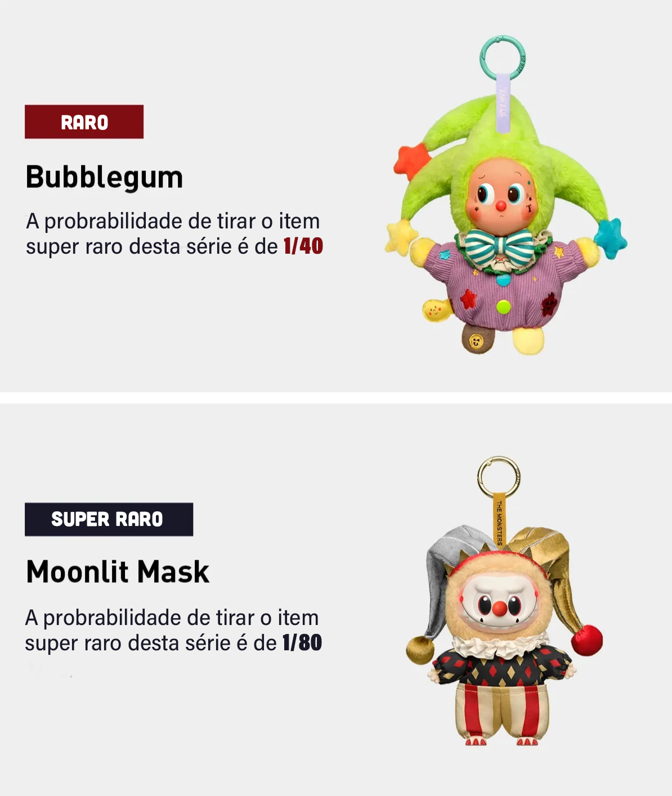672x796 pixels.
Task: Select the Moonlit Mask product title
Action: click(118, 572)
